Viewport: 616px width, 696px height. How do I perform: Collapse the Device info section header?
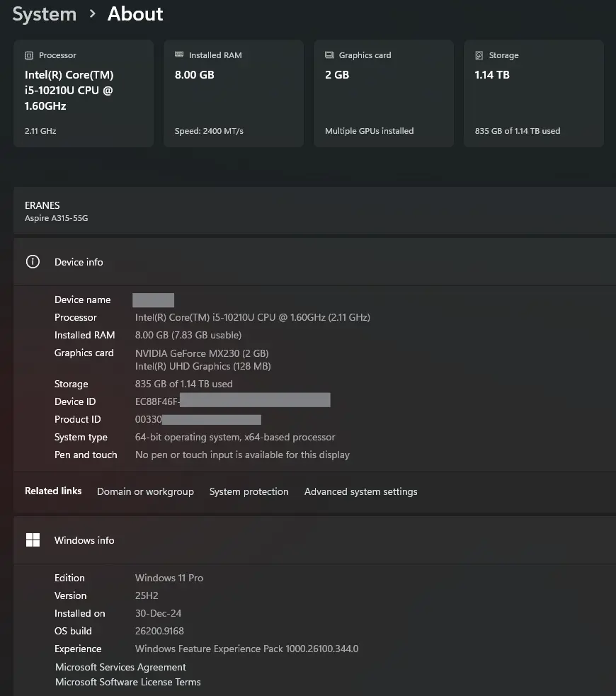[314, 262]
